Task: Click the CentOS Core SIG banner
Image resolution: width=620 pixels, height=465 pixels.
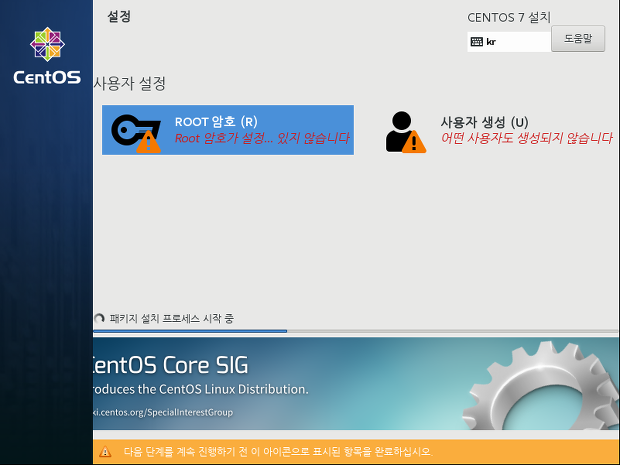Action: pos(356,383)
